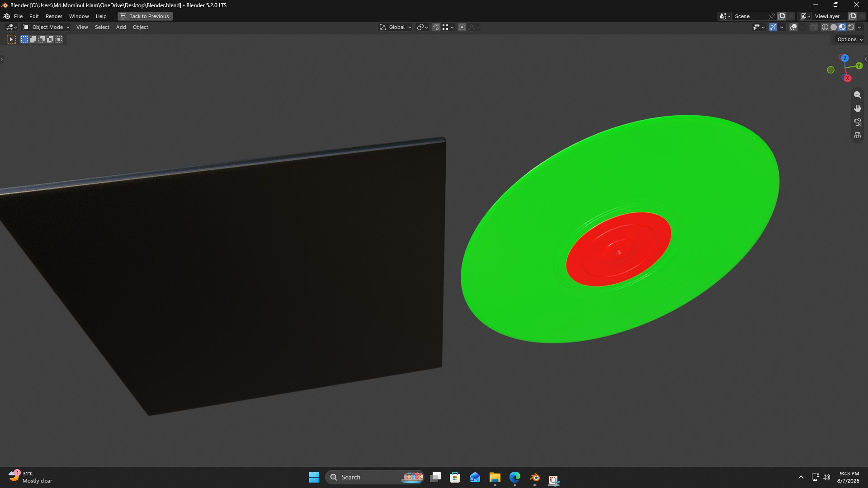Open the Render menu
This screenshot has height=488, width=868.
point(54,16)
